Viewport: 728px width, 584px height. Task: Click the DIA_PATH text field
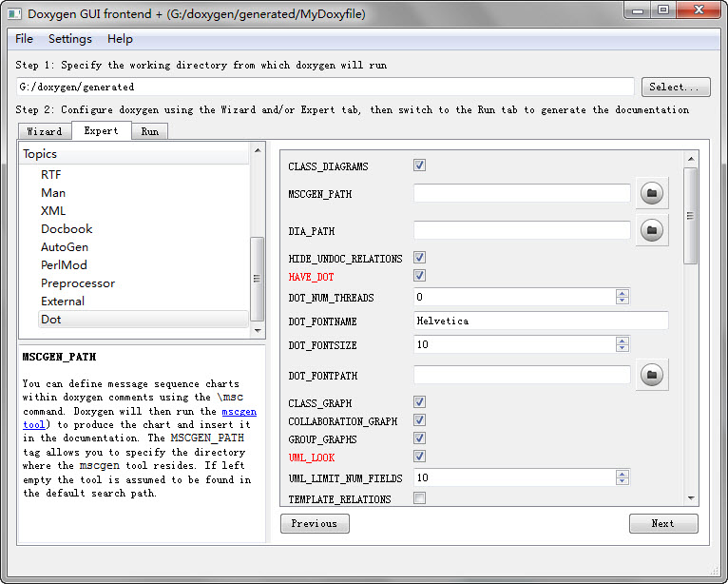[x=522, y=230]
